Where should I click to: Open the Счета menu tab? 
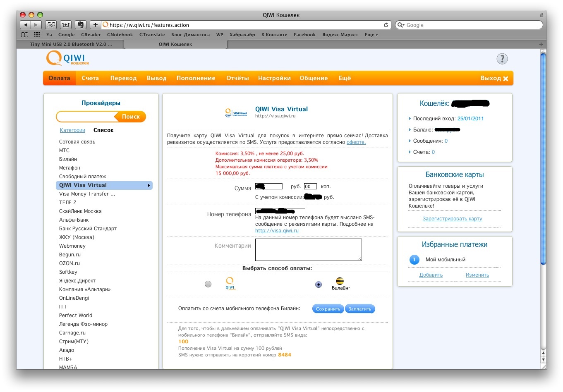pos(90,78)
